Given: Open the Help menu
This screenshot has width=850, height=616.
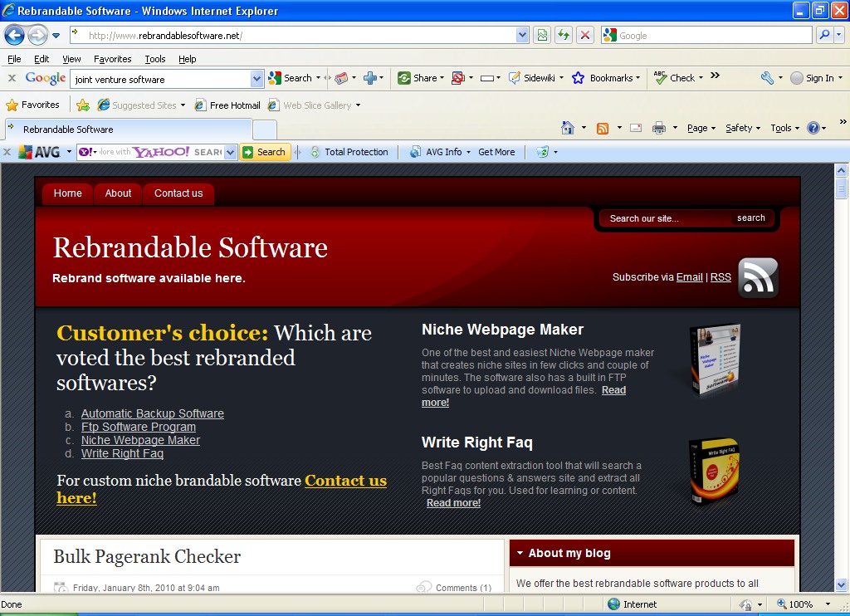Looking at the screenshot, I should point(187,59).
